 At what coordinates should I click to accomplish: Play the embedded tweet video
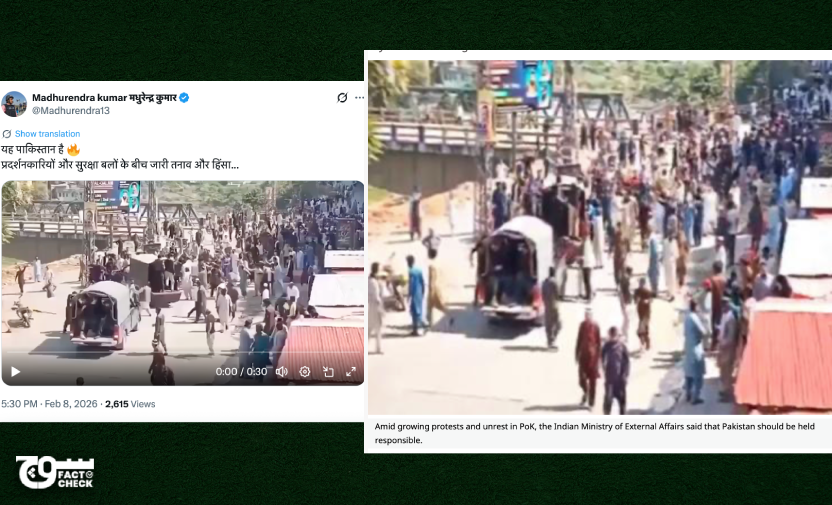pyautogui.click(x=15, y=372)
